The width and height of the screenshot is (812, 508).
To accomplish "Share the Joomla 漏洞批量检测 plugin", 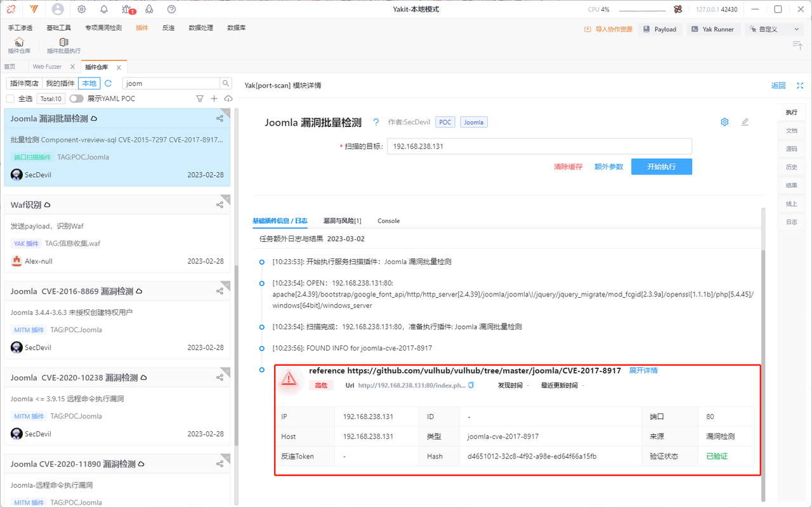I will (x=219, y=119).
